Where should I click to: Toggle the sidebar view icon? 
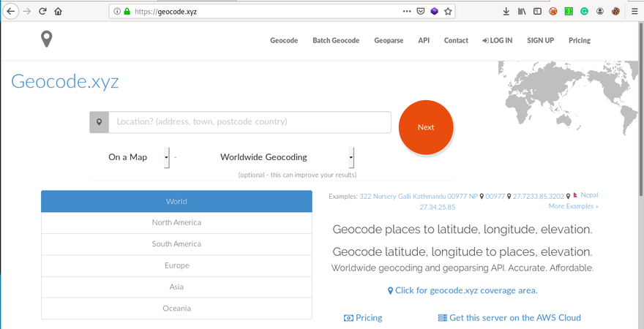point(537,12)
